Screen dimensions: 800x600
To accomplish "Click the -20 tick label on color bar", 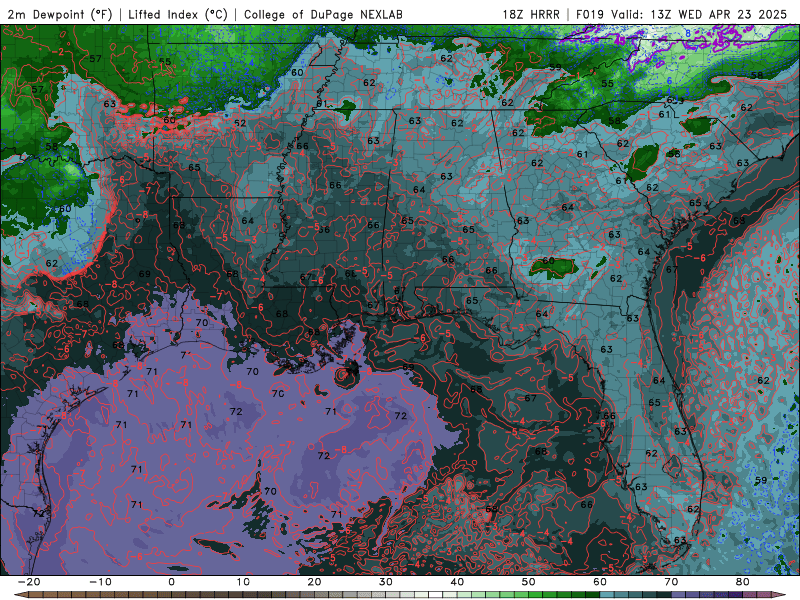I will pyautogui.click(x=29, y=582).
